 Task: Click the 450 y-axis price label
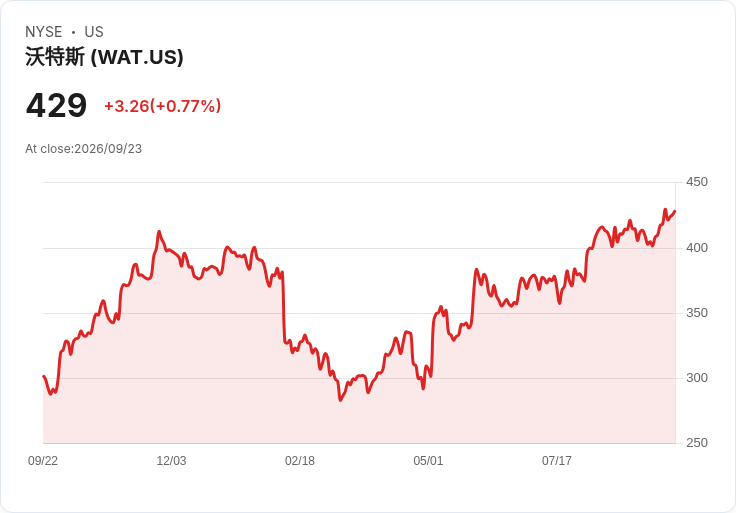697,182
